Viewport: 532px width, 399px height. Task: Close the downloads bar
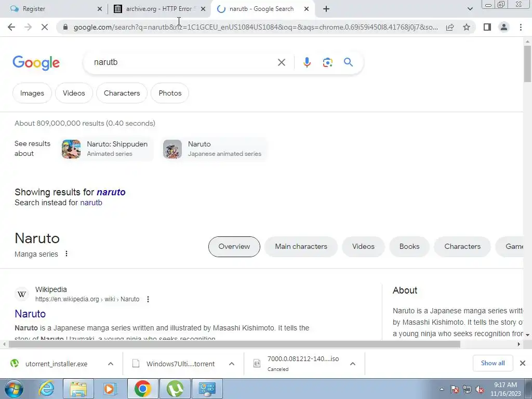point(523,363)
